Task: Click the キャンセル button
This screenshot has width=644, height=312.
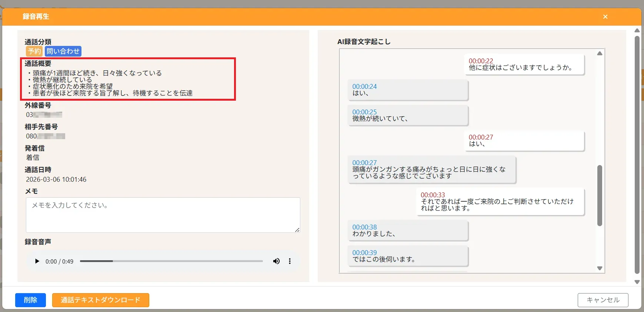Action: 603,300
